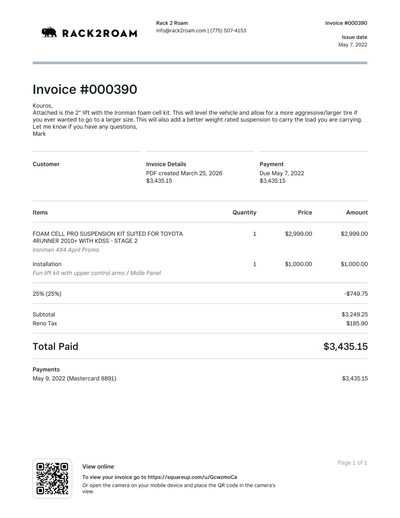Screen dimensions: 400x518
Task: Click the Total Paid amount $3,435.15
Action: pyautogui.click(x=346, y=346)
